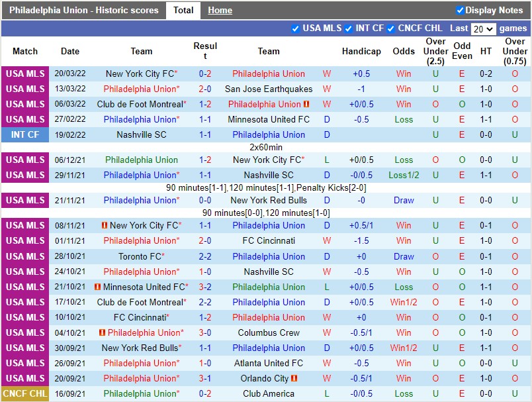The image size is (532, 402).
Task: Click the 2-0 result versus San Jose Earthquakes
Action: point(205,89)
